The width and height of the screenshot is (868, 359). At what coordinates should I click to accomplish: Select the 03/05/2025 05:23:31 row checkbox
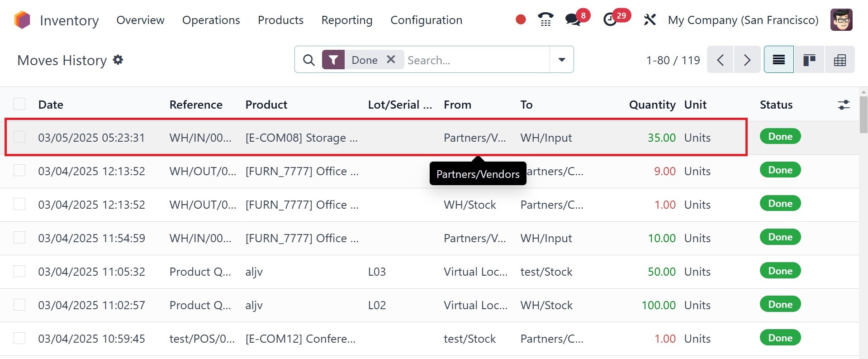click(19, 137)
